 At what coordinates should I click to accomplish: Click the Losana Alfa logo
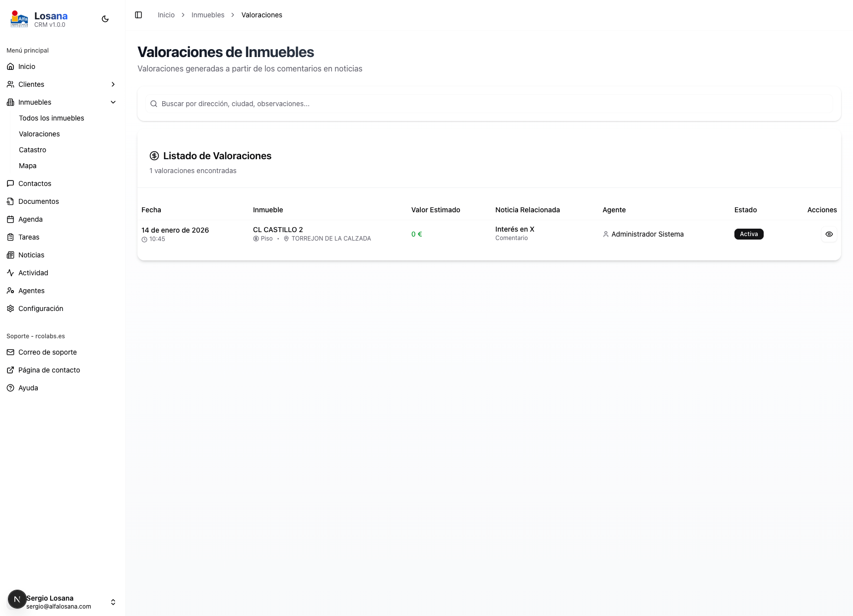click(19, 19)
